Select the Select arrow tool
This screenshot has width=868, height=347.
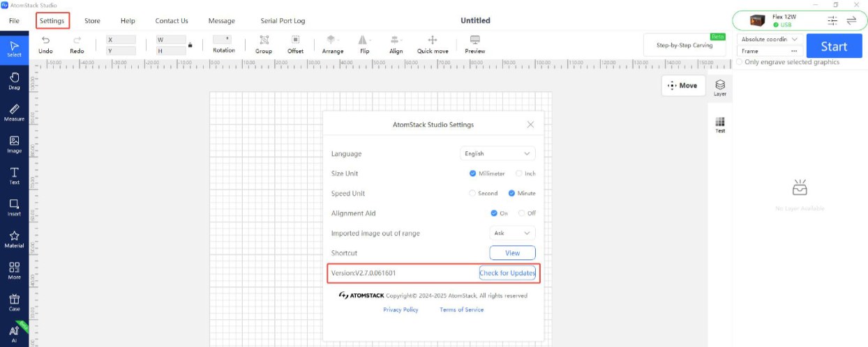pyautogui.click(x=14, y=48)
